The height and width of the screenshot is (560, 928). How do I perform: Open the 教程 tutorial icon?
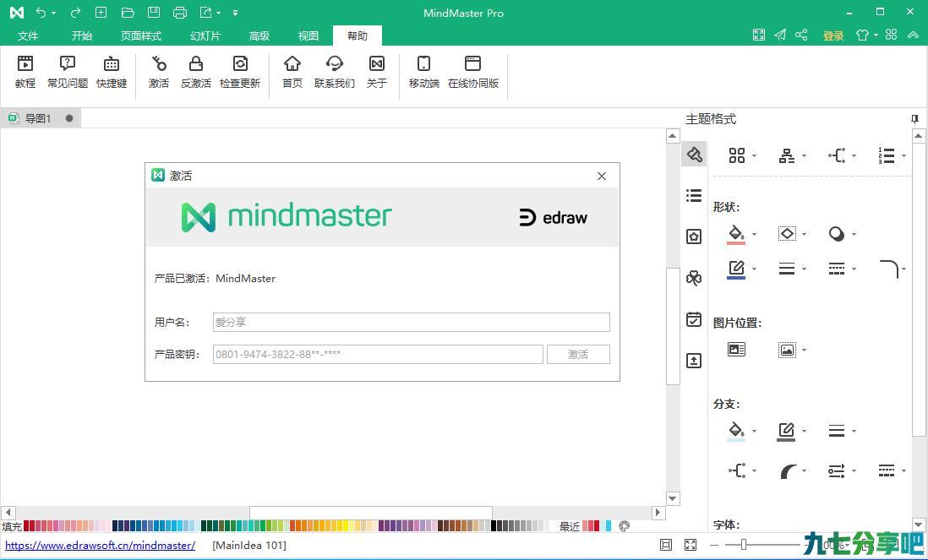click(x=25, y=72)
